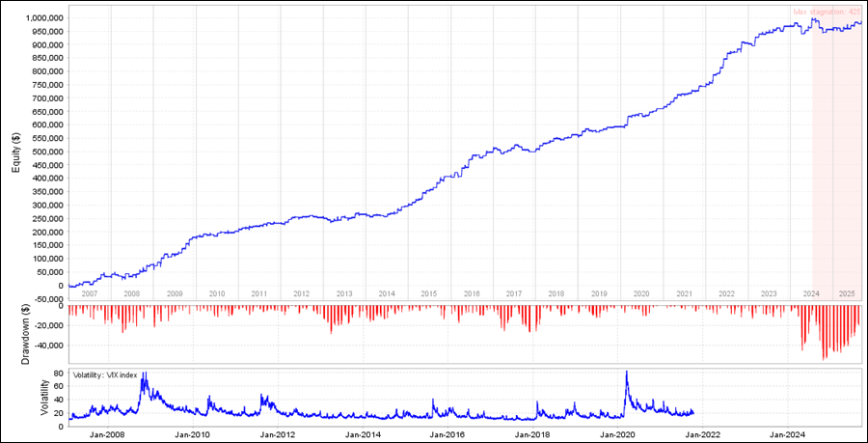Click the 950,000 equity axis value
Screen dimensions: 868x443
pos(48,31)
